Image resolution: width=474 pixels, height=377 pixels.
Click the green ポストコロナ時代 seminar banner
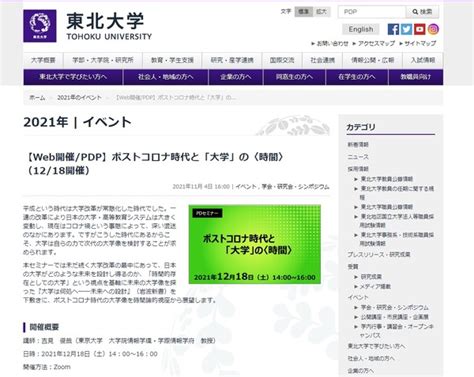255,244
